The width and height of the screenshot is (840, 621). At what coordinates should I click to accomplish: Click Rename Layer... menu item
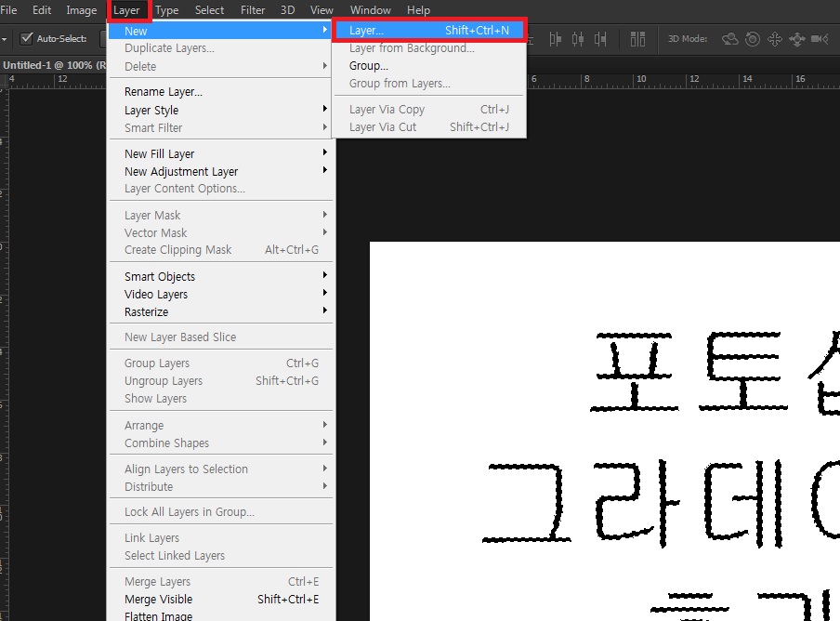pyautogui.click(x=221, y=92)
